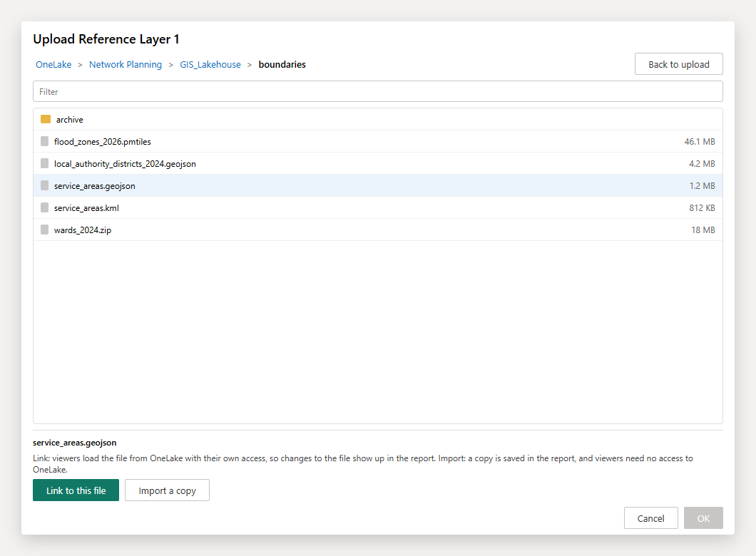Click the 812 KB size value
Screen dimensions: 756x556
(702, 208)
